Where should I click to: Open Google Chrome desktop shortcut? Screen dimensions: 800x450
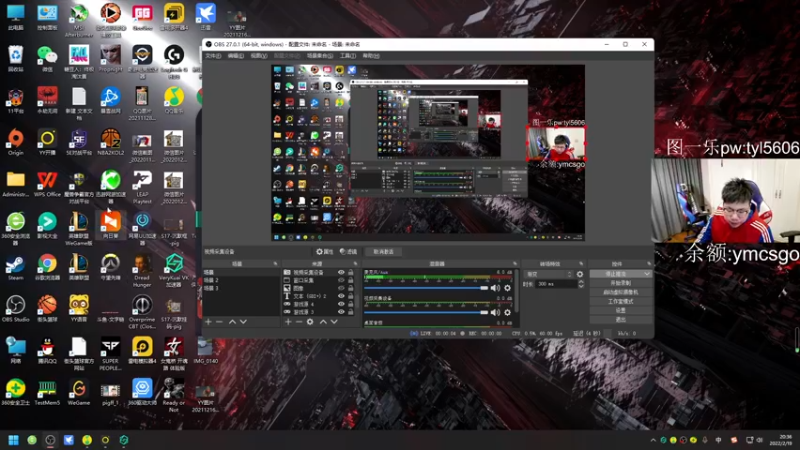coord(47,268)
